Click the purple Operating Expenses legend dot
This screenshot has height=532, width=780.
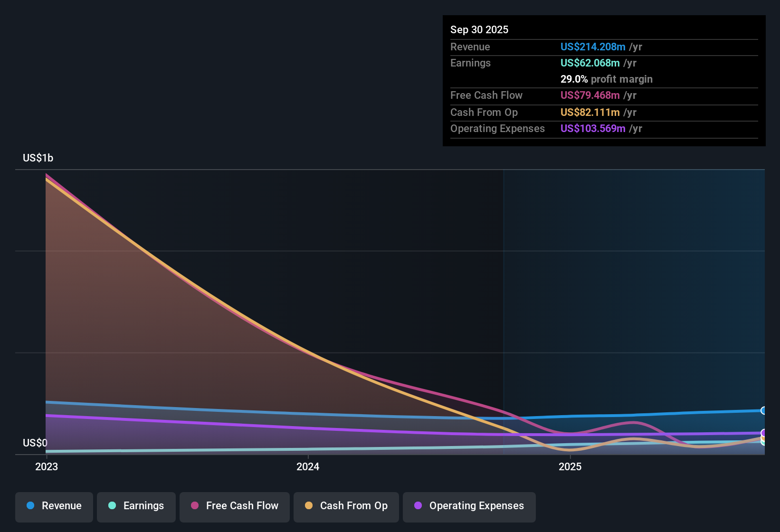tap(418, 506)
